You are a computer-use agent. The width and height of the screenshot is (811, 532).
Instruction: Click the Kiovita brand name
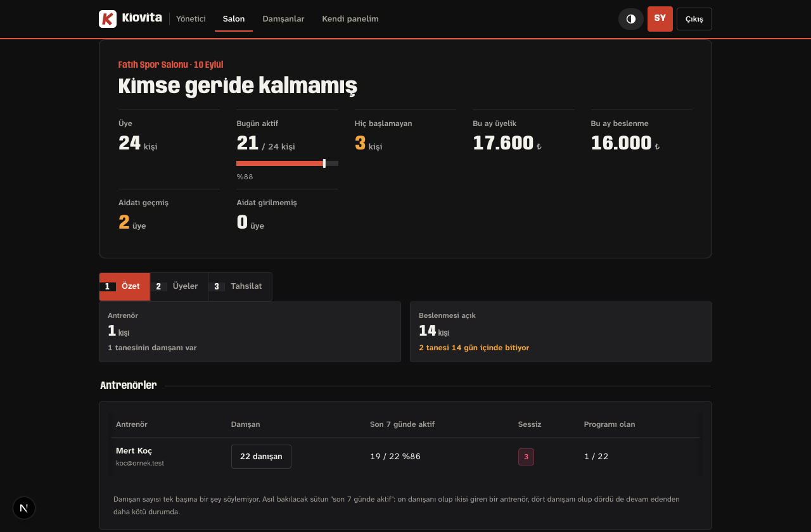point(142,18)
